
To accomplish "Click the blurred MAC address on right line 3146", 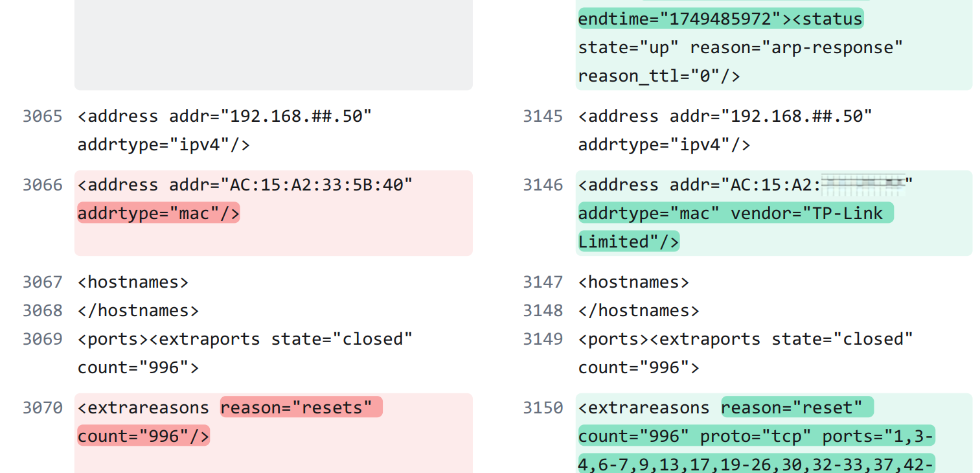I will point(863,185).
